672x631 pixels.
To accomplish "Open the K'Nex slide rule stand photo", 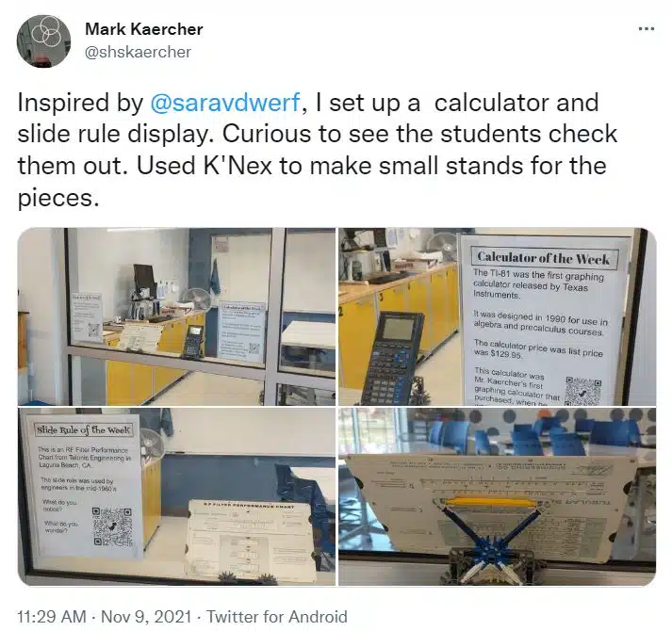I will point(497,496).
